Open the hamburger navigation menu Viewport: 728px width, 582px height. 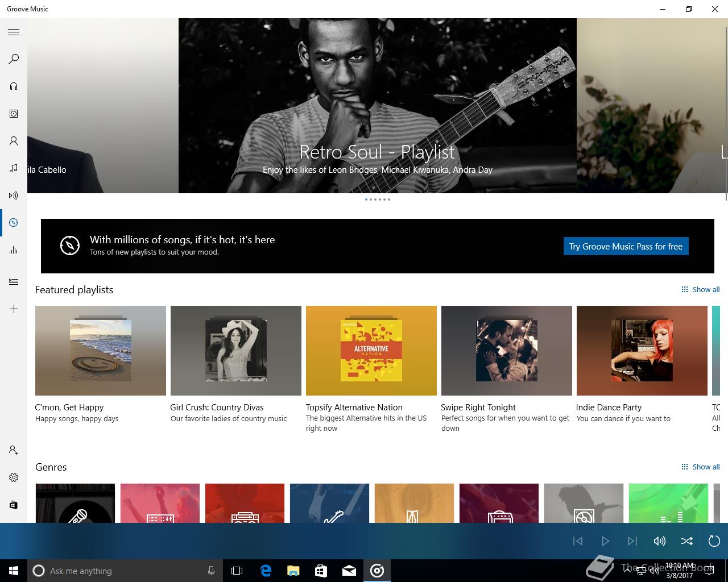(14, 32)
